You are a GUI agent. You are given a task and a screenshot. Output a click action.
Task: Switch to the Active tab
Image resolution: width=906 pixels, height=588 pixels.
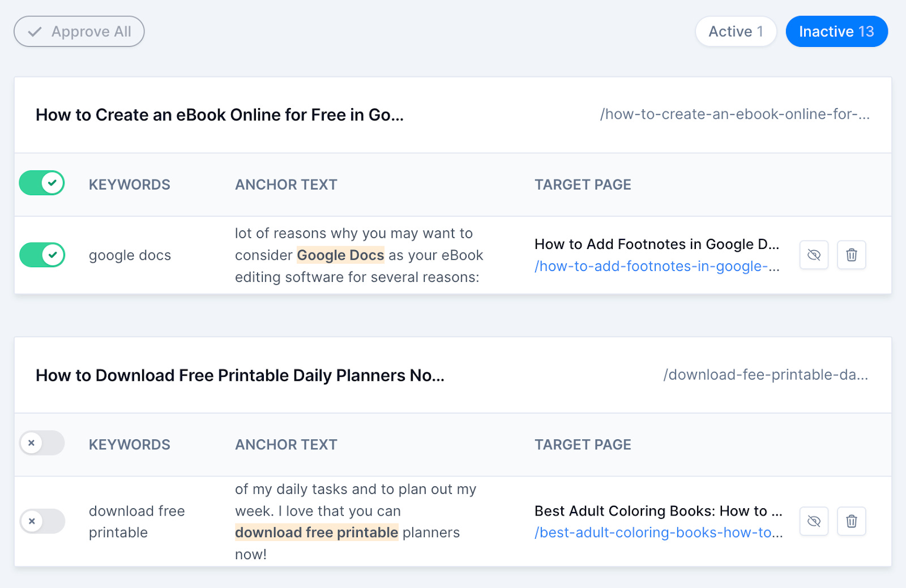point(735,32)
